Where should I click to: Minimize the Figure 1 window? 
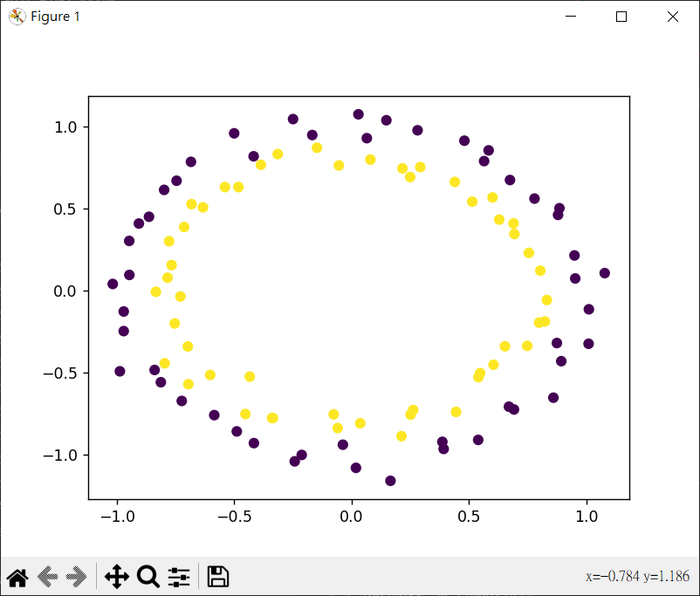(x=572, y=17)
